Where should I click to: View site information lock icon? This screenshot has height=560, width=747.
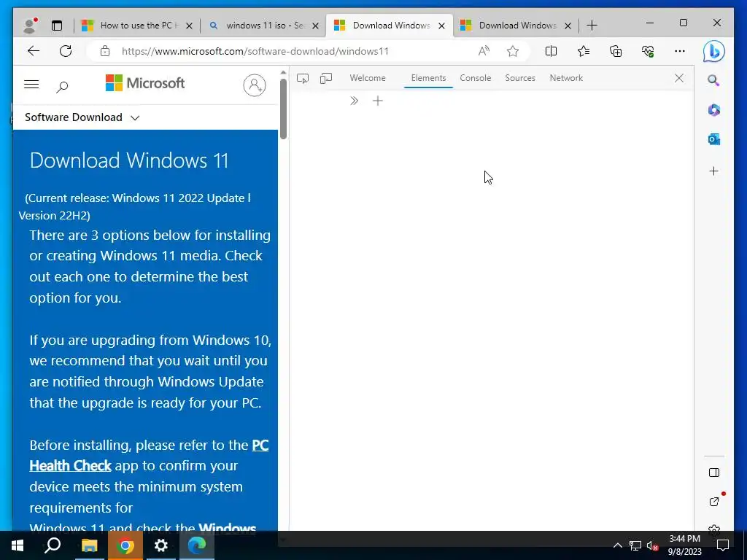(x=105, y=51)
